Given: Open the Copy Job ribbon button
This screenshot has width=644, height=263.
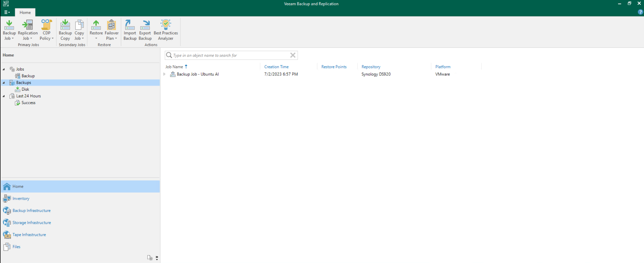Looking at the screenshot, I should point(79,30).
